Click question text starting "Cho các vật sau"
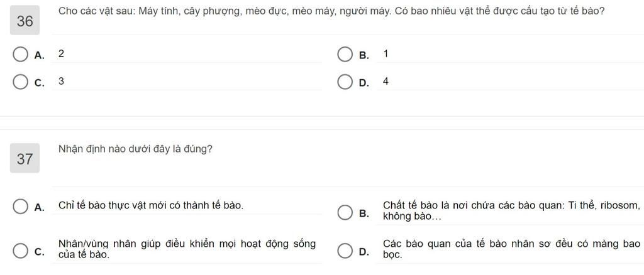The width and height of the screenshot is (644, 275). [331, 11]
